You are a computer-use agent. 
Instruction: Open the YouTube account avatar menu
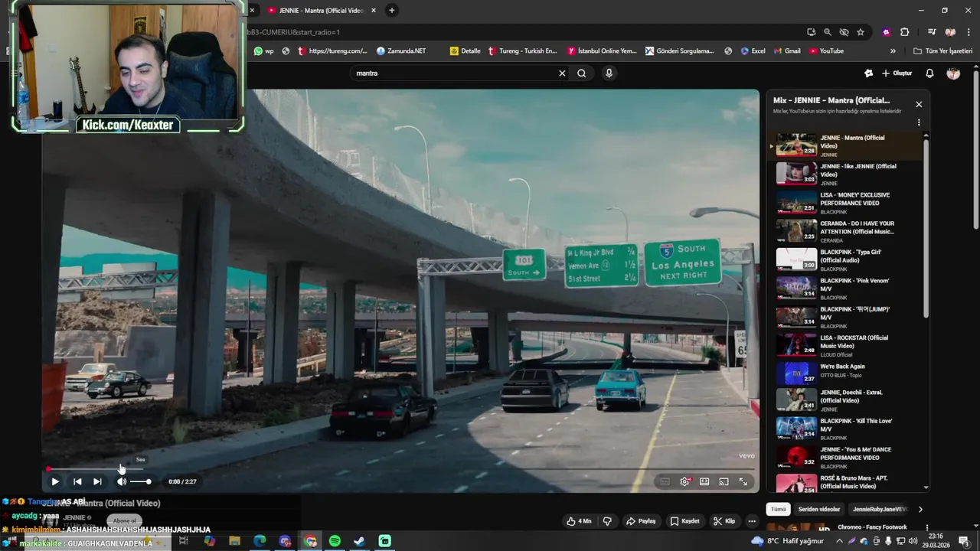click(x=953, y=73)
